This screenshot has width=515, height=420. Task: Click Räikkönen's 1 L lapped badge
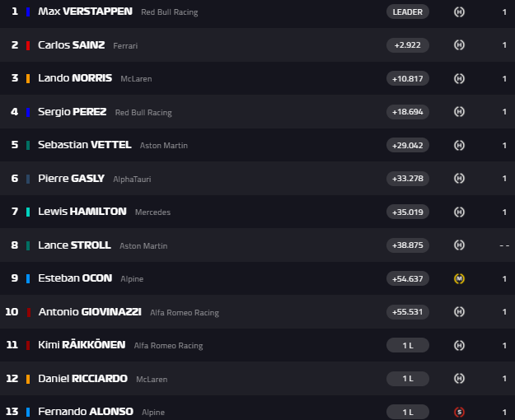point(408,345)
